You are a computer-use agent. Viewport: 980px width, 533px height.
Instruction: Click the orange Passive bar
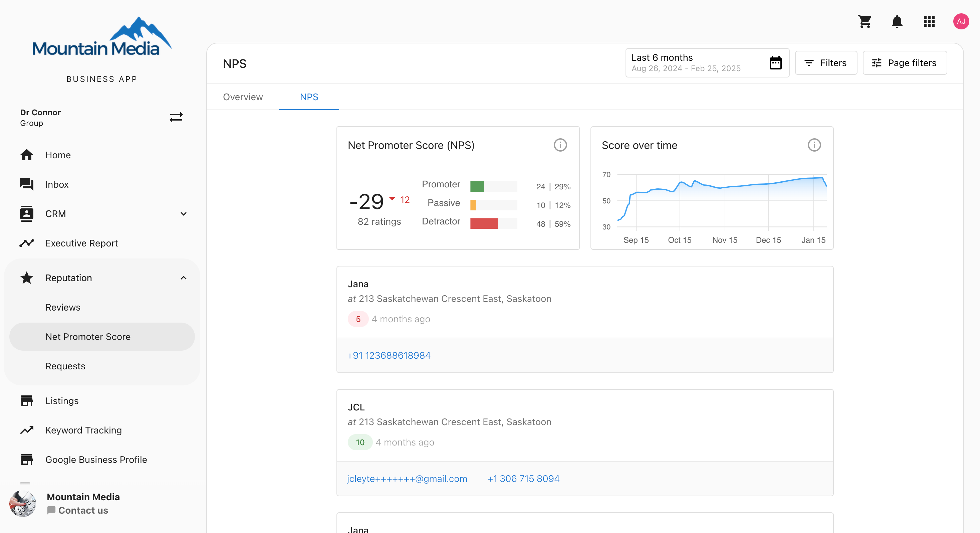(473, 205)
